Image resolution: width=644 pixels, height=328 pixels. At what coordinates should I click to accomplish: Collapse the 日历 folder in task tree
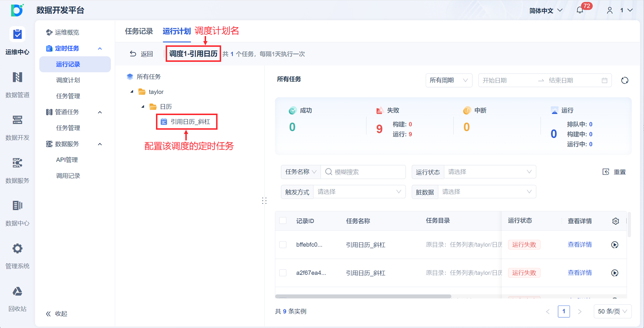coord(143,106)
